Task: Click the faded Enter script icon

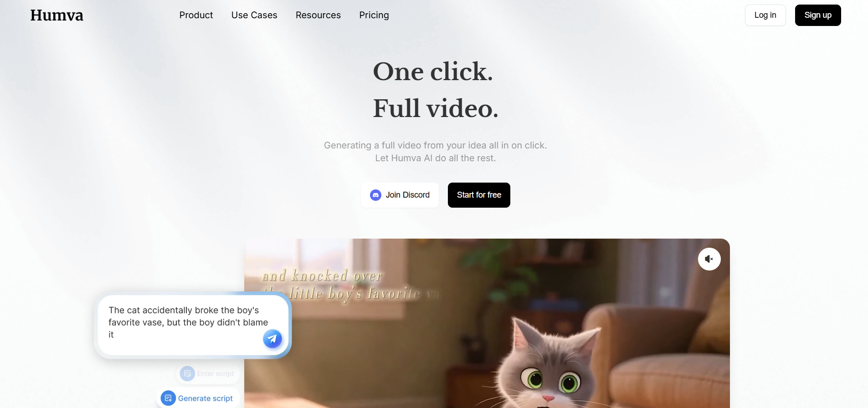Action: pyautogui.click(x=187, y=373)
